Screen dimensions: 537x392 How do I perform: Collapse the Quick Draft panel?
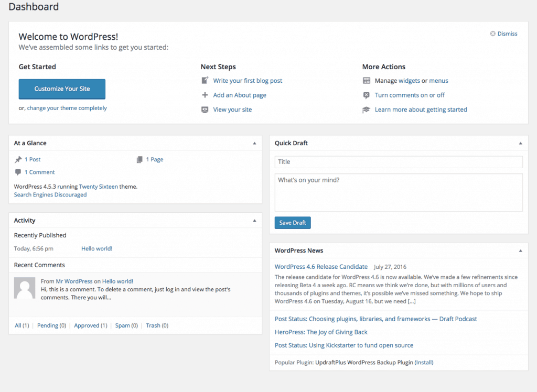520,143
